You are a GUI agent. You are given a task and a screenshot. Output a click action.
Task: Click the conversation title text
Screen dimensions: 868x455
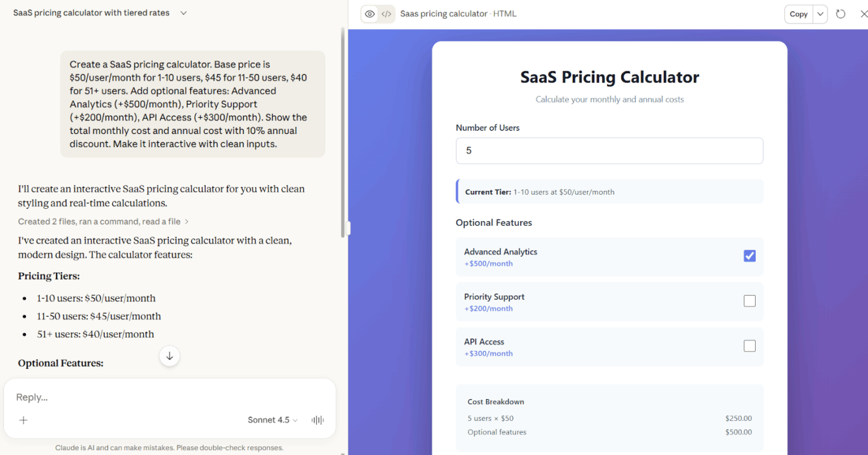point(91,13)
